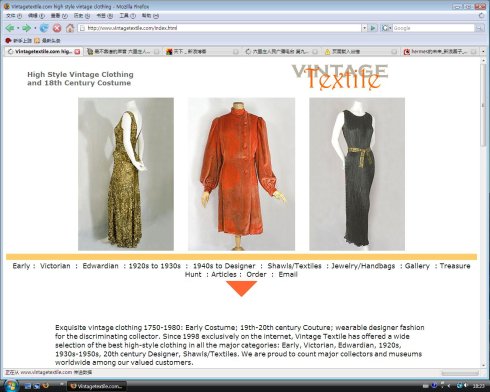490x392 pixels.
Task: Reload the page with the refresh icon
Action: 44,28
